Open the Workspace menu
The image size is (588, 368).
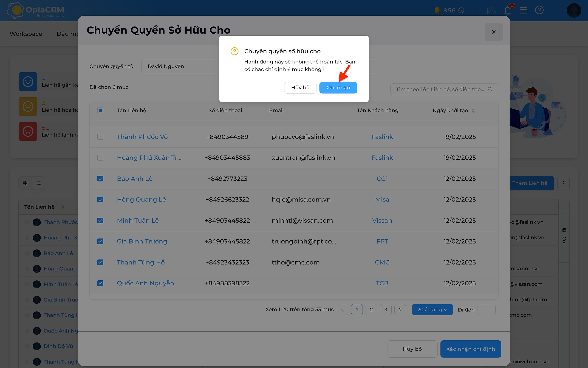pyautogui.click(x=26, y=34)
